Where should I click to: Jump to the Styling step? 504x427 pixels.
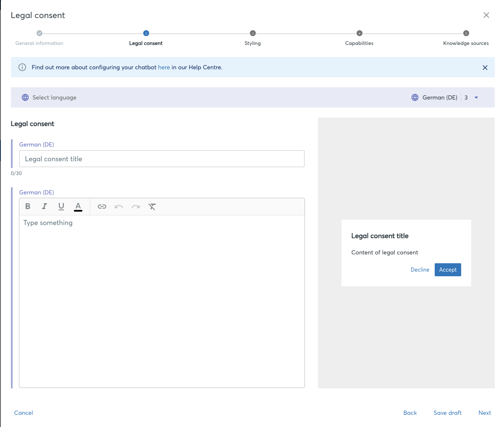coord(252,38)
